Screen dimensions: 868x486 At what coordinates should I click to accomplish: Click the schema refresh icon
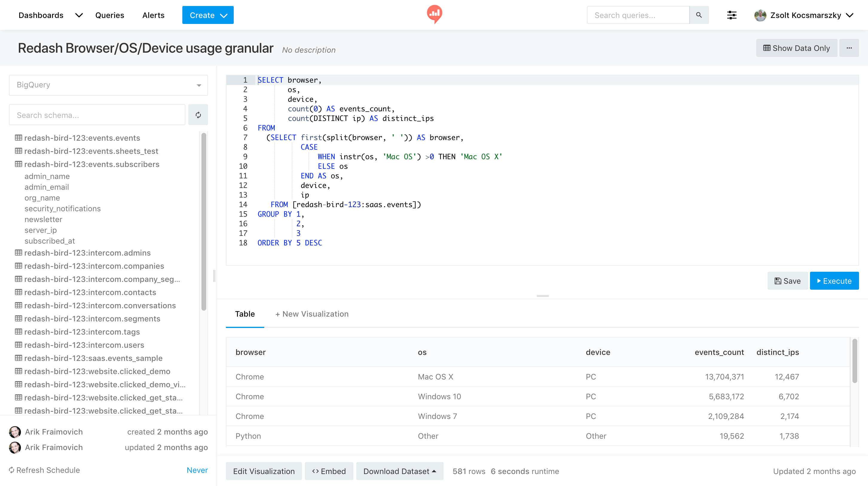coord(198,115)
